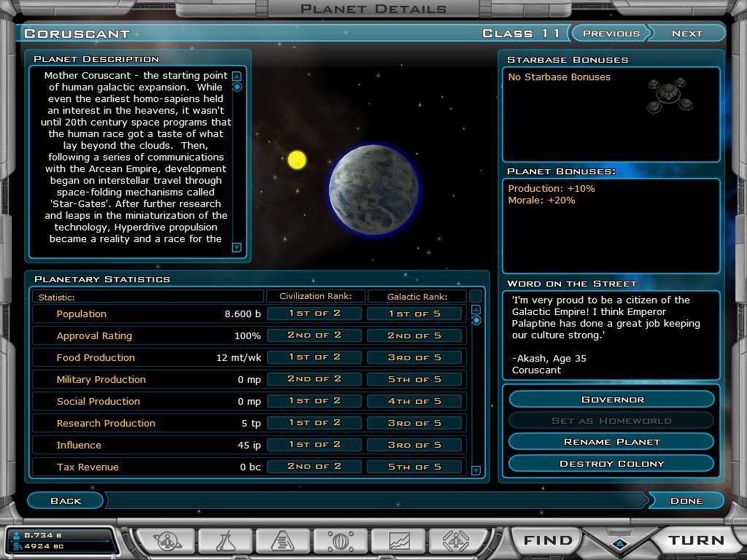
Task: Click the starbase image in Starbase Bonuses
Action: pos(668,95)
